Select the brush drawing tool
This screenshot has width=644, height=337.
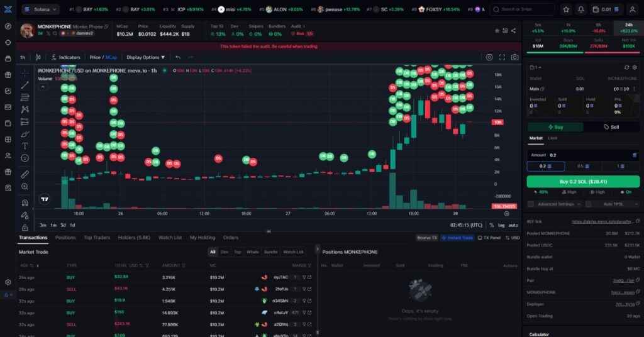coord(25,134)
